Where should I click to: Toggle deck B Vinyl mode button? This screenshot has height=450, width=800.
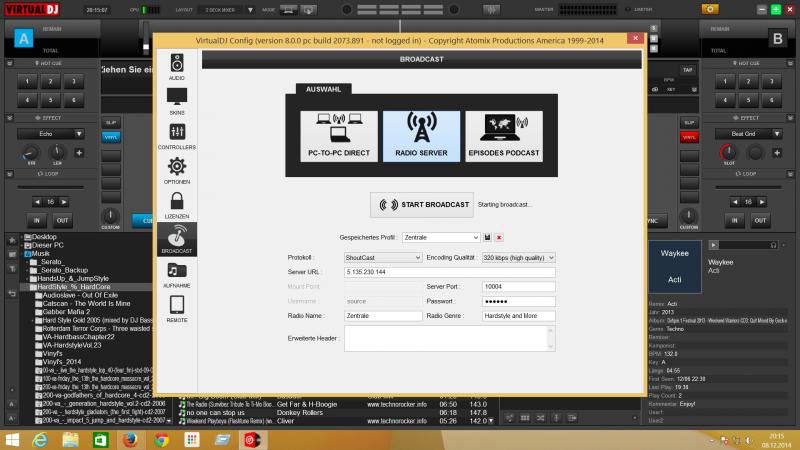pyautogui.click(x=689, y=137)
